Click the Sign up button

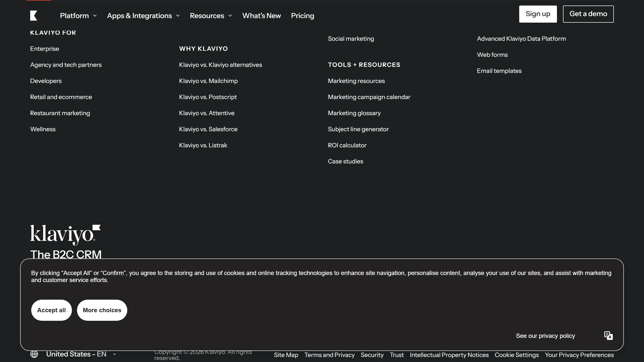tap(538, 14)
